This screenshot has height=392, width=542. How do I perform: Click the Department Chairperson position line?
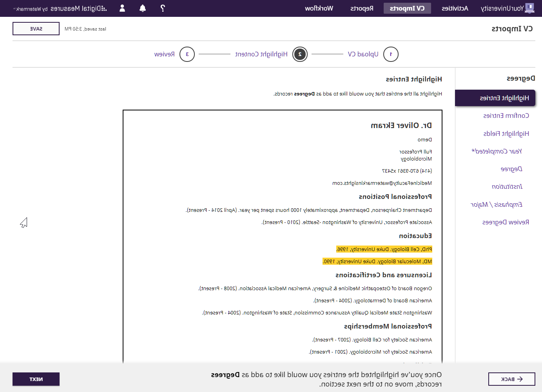(x=309, y=210)
